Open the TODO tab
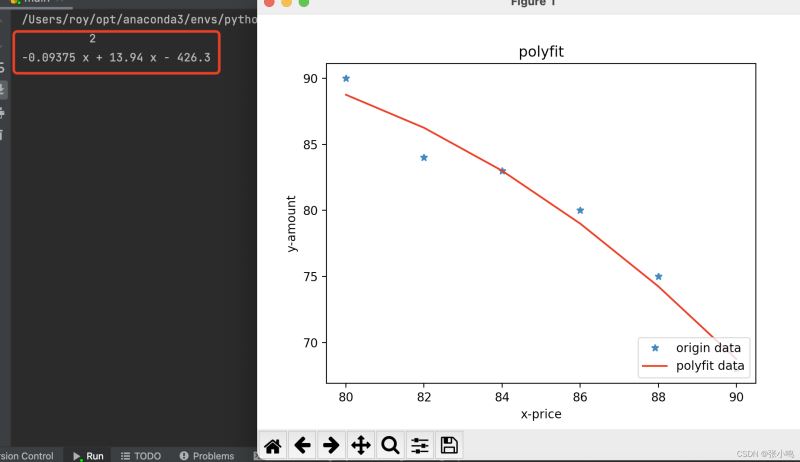800x462 pixels. [x=140, y=455]
